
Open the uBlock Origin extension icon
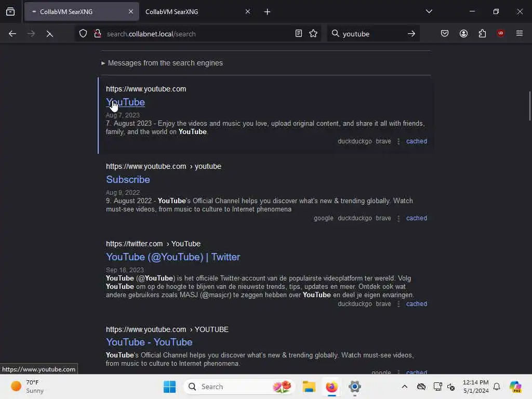[x=500, y=33]
